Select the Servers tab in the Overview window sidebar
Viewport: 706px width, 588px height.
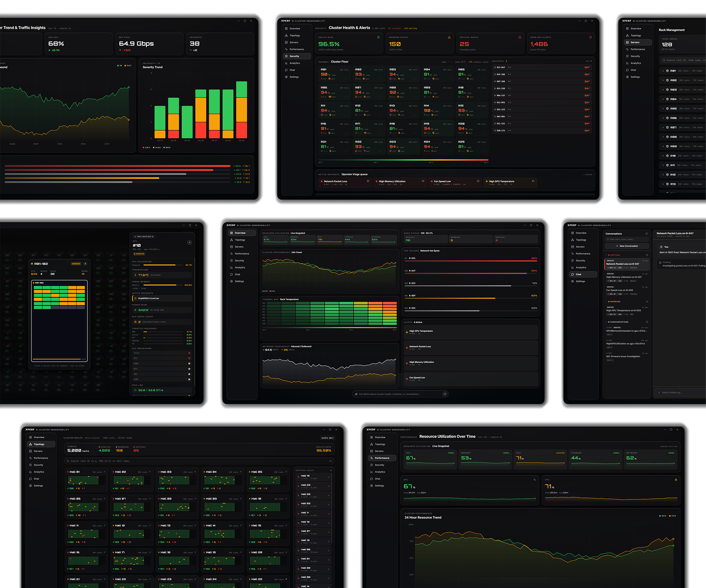[243, 247]
